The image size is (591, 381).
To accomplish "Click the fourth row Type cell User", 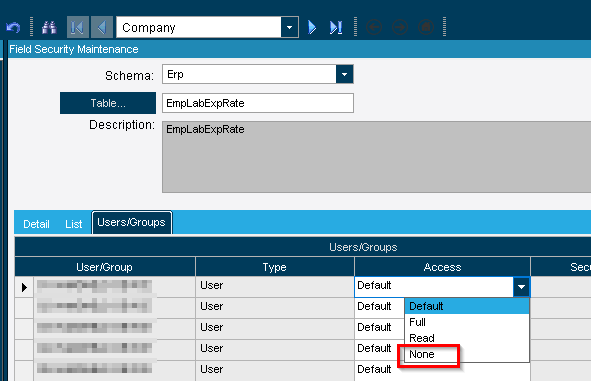I will pyautogui.click(x=275, y=349).
